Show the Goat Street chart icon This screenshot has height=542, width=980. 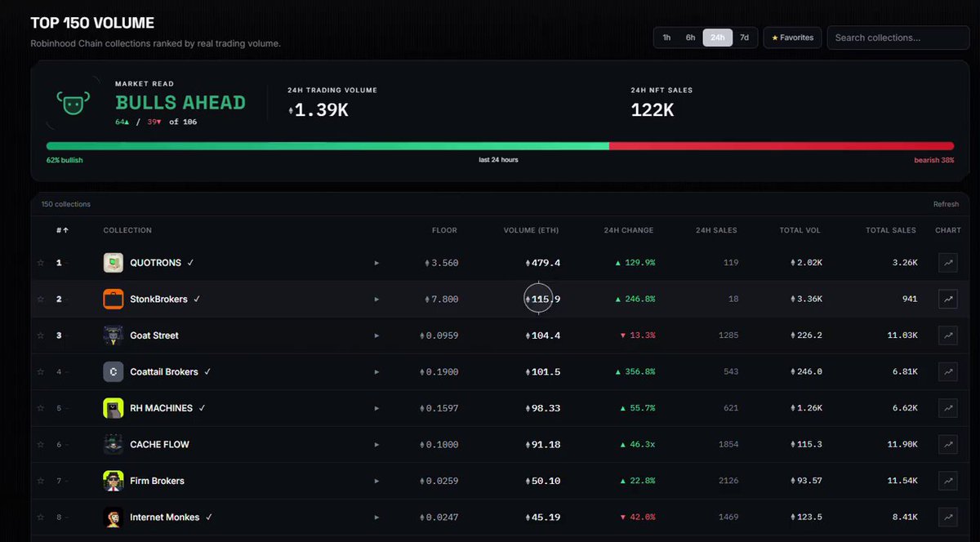click(948, 335)
